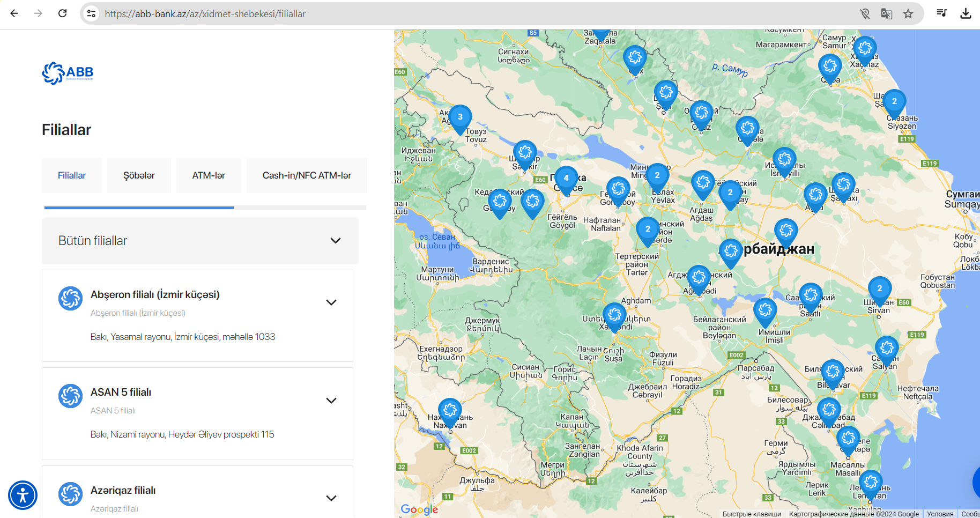Screen dimensions: 980x518
Task: Open the location permission blocked icon
Action: [865, 13]
